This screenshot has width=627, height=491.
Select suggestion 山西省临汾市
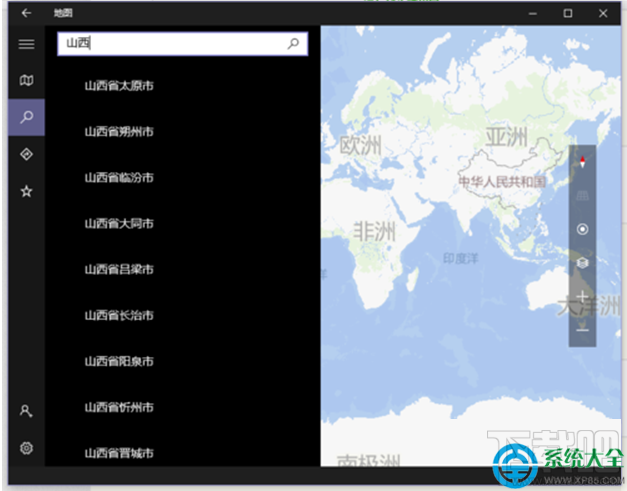(x=119, y=178)
